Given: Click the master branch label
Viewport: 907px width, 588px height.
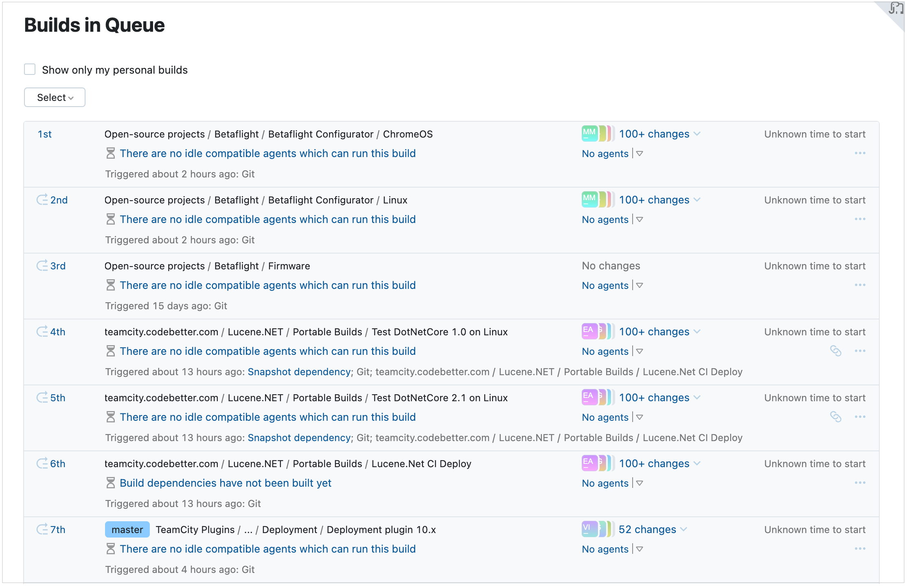Looking at the screenshot, I should [127, 529].
